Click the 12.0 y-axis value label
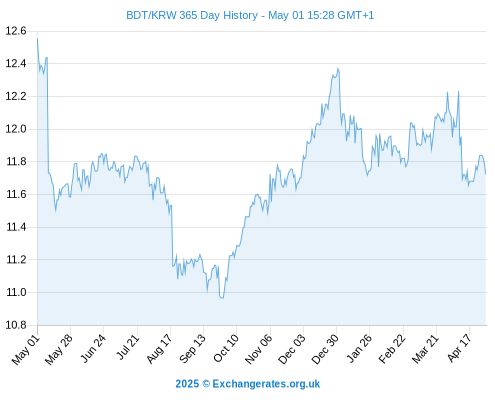495x400 pixels. pyautogui.click(x=16, y=129)
